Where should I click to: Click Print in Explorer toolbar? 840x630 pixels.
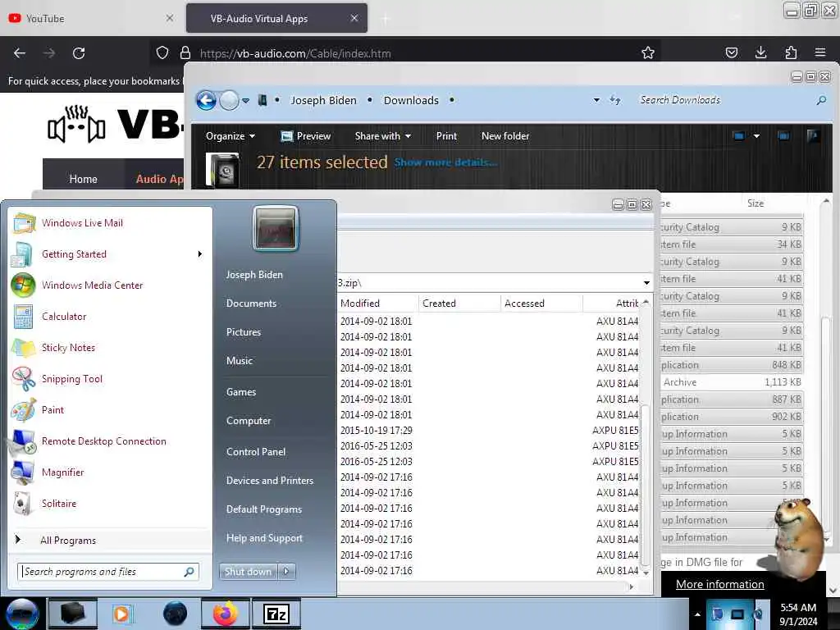(446, 136)
